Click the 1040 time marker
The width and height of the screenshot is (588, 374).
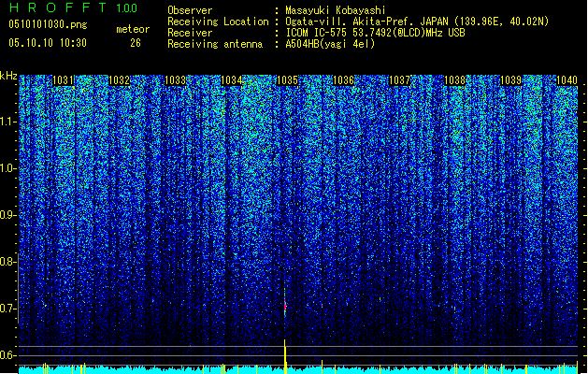tap(566, 80)
